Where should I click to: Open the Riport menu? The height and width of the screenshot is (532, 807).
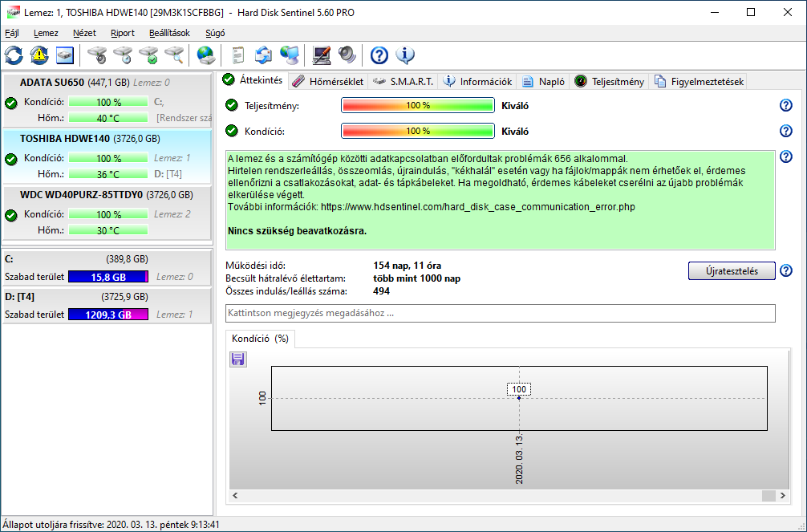click(123, 33)
